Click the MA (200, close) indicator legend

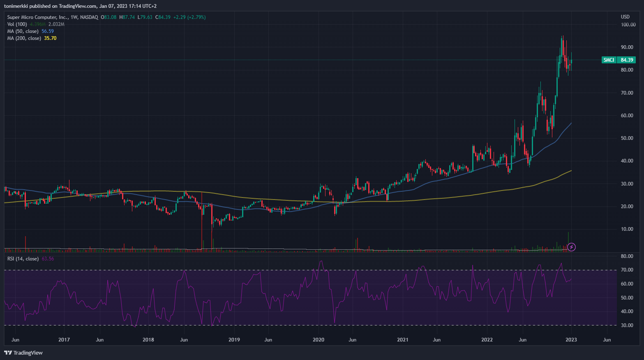pos(24,38)
